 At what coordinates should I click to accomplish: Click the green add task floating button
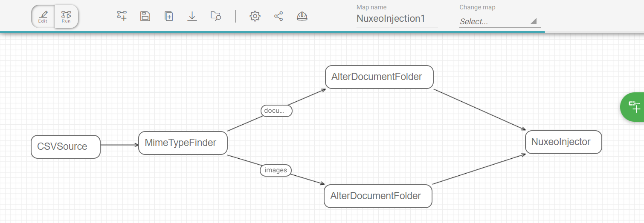(633, 107)
